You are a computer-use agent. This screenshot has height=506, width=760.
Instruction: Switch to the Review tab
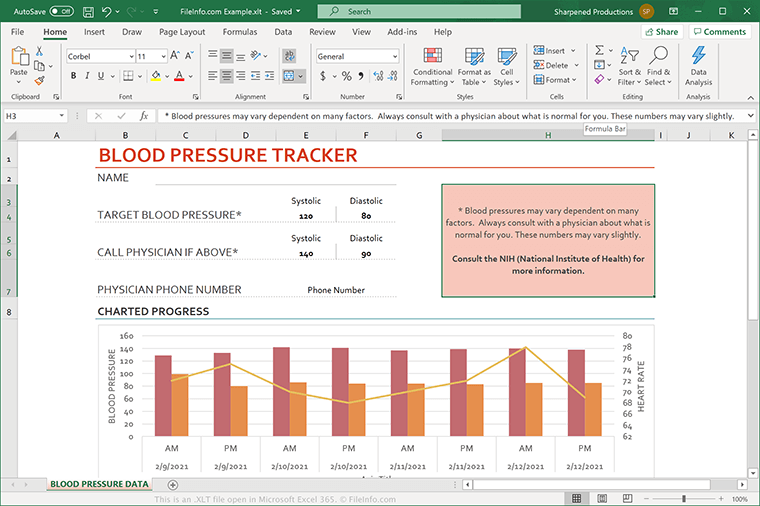pos(322,32)
